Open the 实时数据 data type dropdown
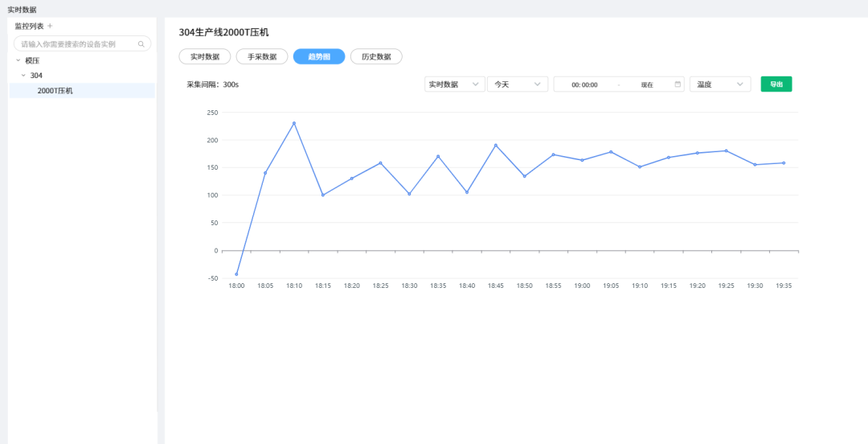This screenshot has width=868, height=444. [x=454, y=84]
